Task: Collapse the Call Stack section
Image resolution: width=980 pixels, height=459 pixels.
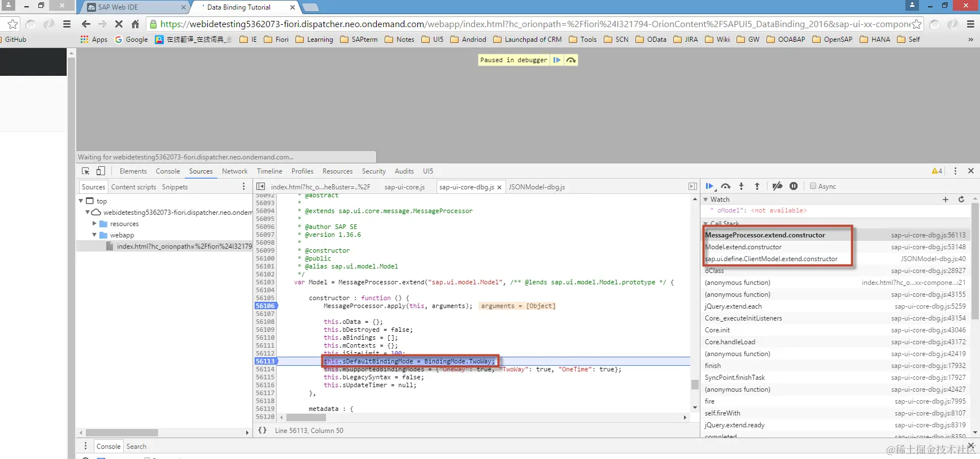Action: pos(705,224)
